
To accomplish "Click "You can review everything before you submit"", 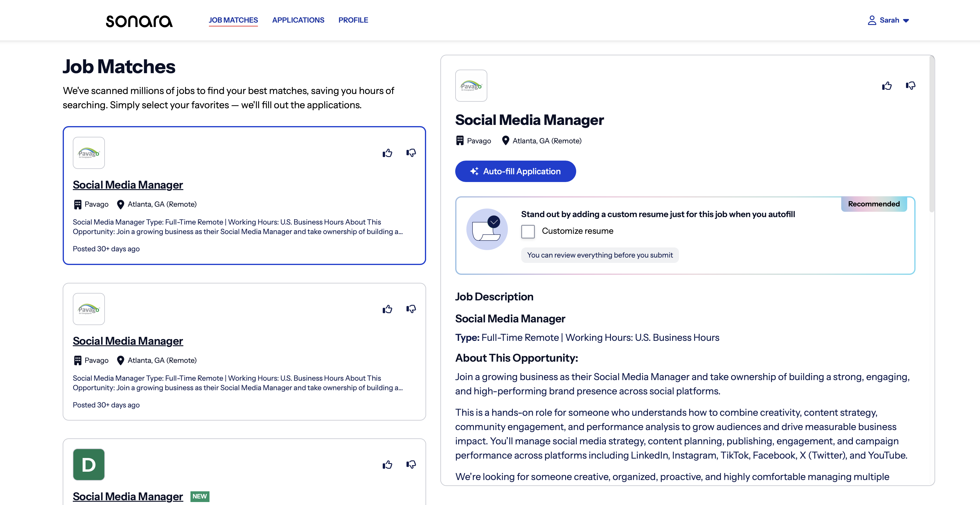I will pyautogui.click(x=600, y=255).
